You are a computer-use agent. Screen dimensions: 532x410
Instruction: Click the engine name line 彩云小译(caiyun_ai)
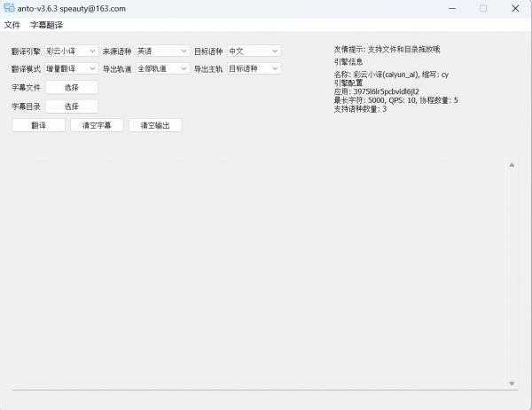[391, 75]
